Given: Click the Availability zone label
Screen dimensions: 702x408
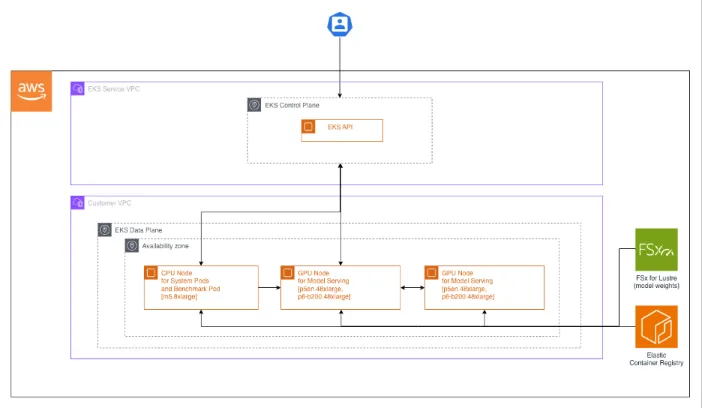Looking at the screenshot, I should click(x=165, y=246).
